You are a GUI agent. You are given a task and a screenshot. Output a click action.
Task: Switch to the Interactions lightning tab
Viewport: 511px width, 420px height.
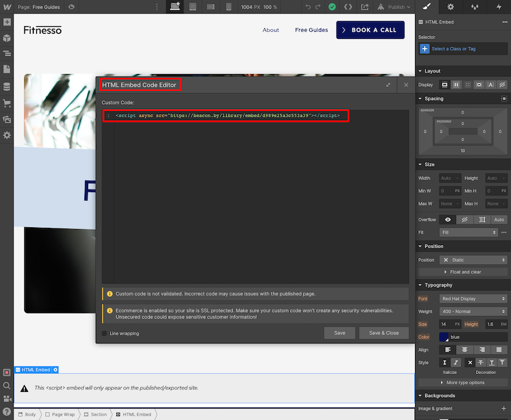[499, 7]
